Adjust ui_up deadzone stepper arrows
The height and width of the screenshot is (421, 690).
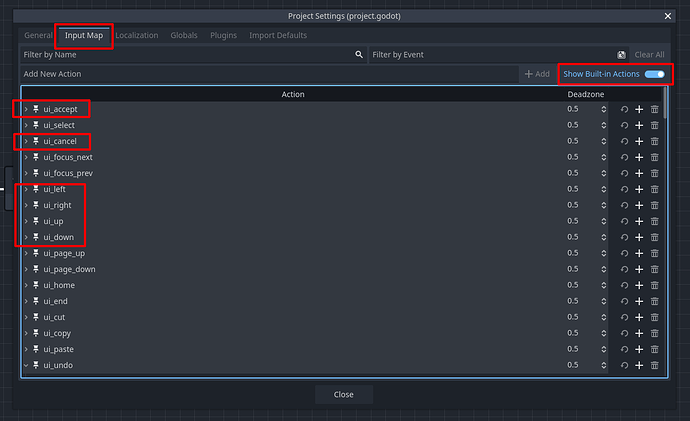[603, 221]
